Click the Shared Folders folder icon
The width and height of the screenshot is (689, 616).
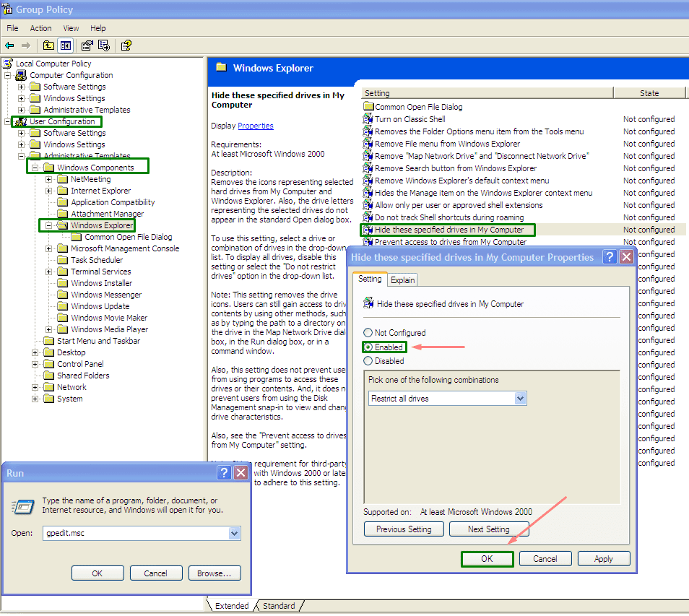49,376
